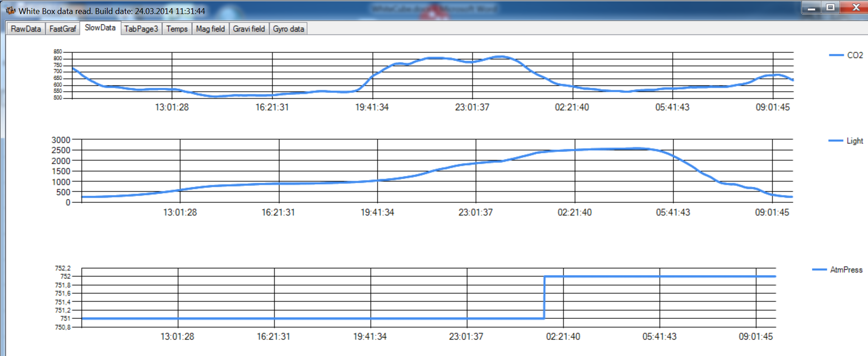Click the AtmPress step rise near 02:21:40
This screenshot has width=868, height=356.
[x=544, y=297]
